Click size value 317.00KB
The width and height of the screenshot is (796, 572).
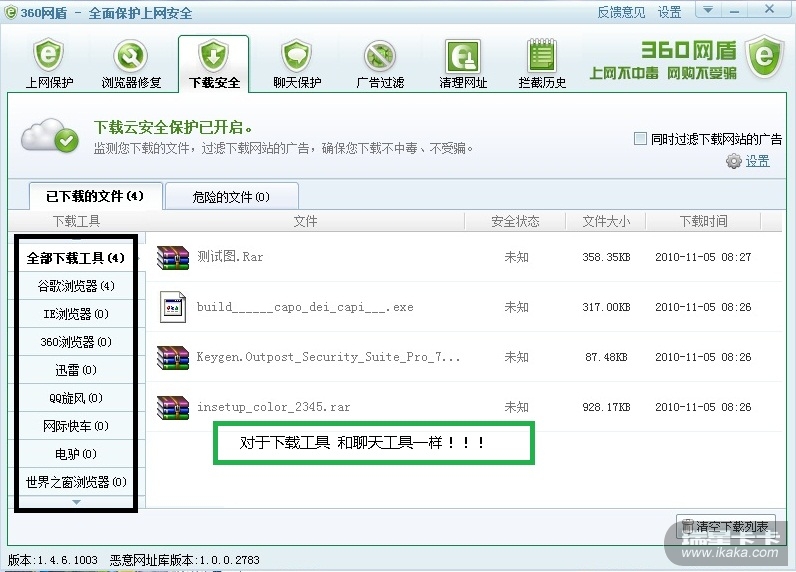point(606,307)
